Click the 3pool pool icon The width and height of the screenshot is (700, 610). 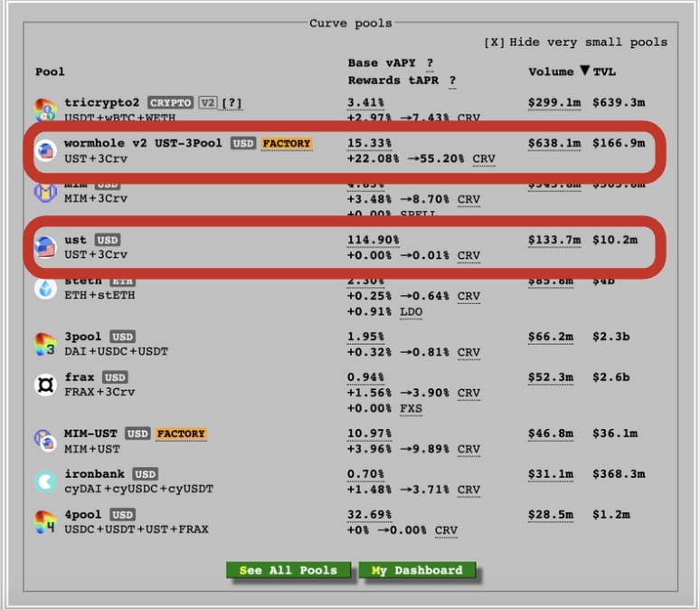(x=45, y=344)
